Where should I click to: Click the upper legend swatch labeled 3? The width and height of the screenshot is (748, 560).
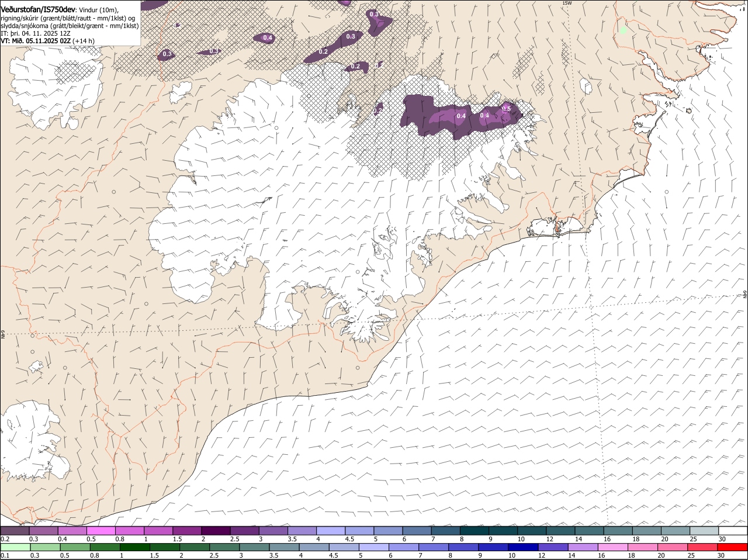pos(272,531)
